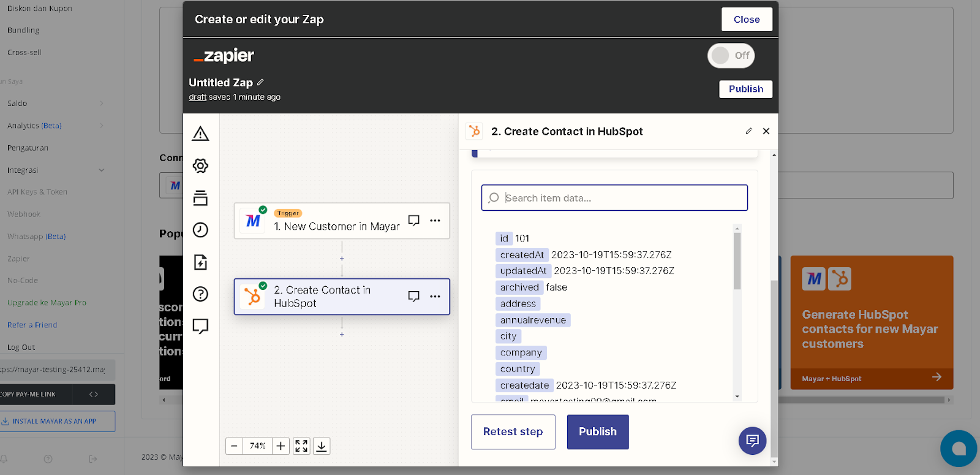The width and height of the screenshot is (980, 475).
Task: Click Copy Pay-Me Link button
Action: [36, 394]
